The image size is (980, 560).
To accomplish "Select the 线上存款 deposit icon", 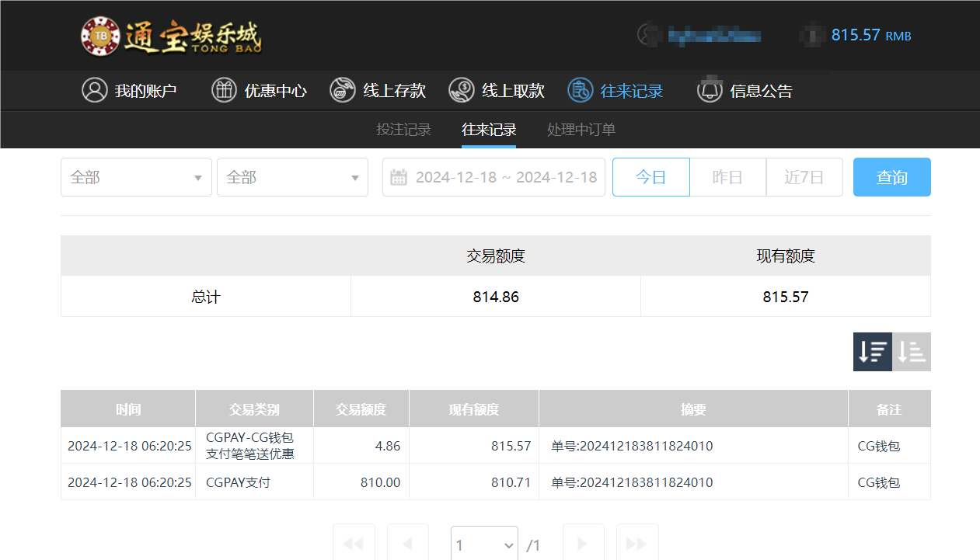I will coord(342,89).
